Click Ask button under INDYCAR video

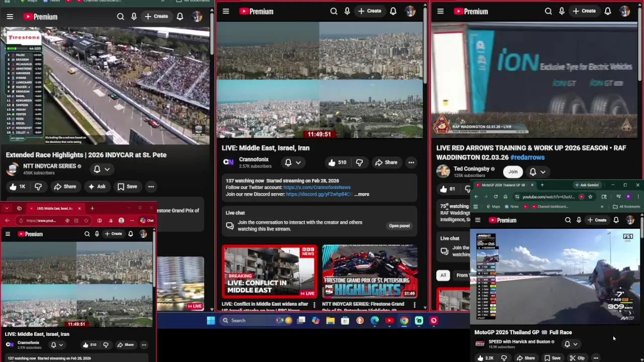point(97,187)
